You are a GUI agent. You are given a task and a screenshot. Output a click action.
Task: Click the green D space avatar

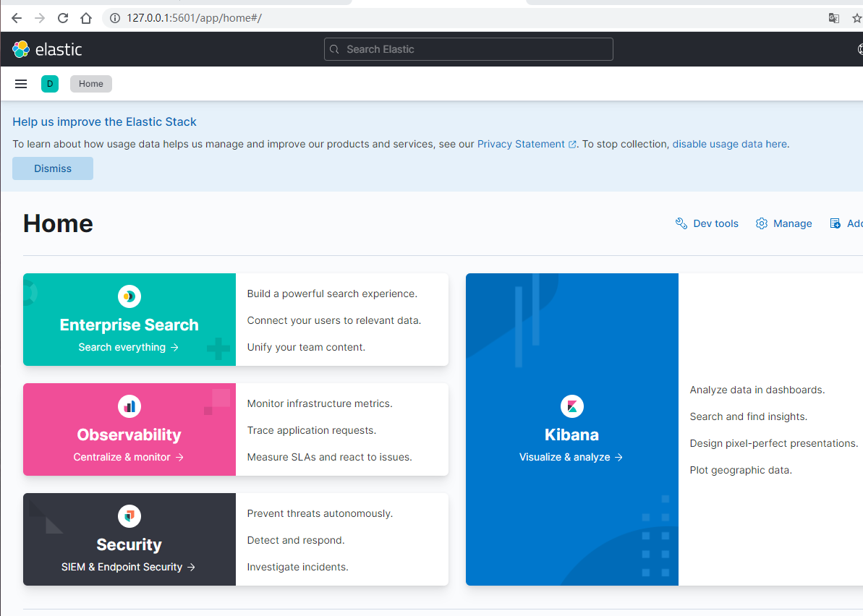[x=50, y=84]
